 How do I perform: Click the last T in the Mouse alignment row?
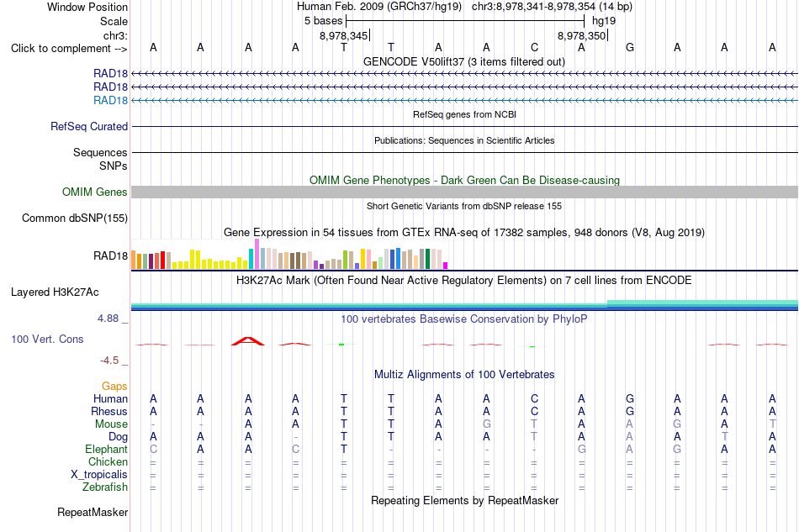[x=772, y=424]
